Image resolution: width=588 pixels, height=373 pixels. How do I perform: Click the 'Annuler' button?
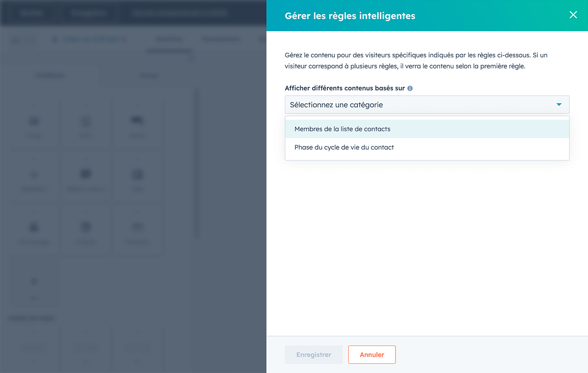[372, 355]
